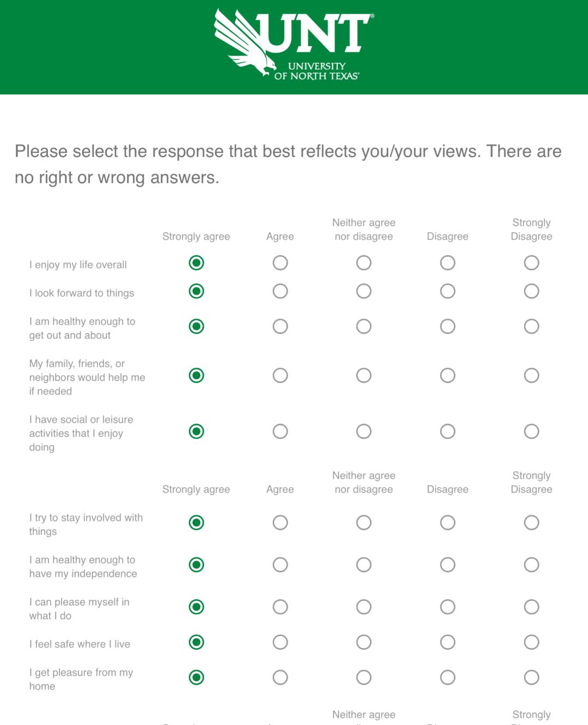
Task: Choose Neither agree nor disagree for "I feel safe"
Action: coord(364,642)
